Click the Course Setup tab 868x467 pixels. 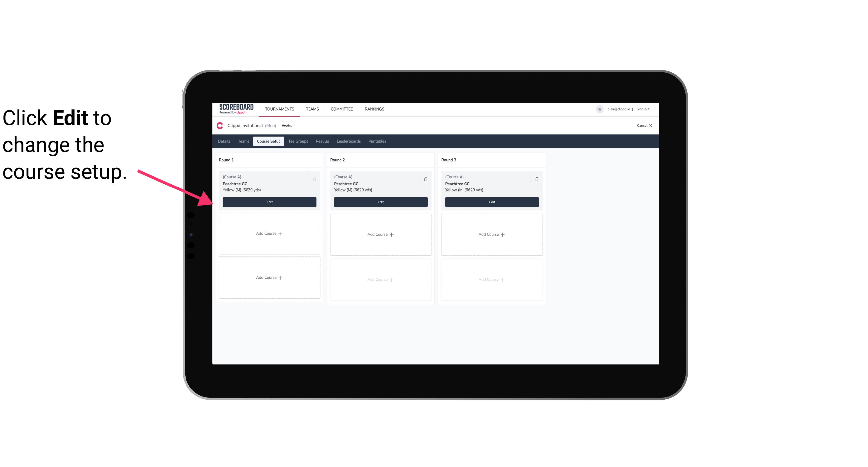click(268, 141)
